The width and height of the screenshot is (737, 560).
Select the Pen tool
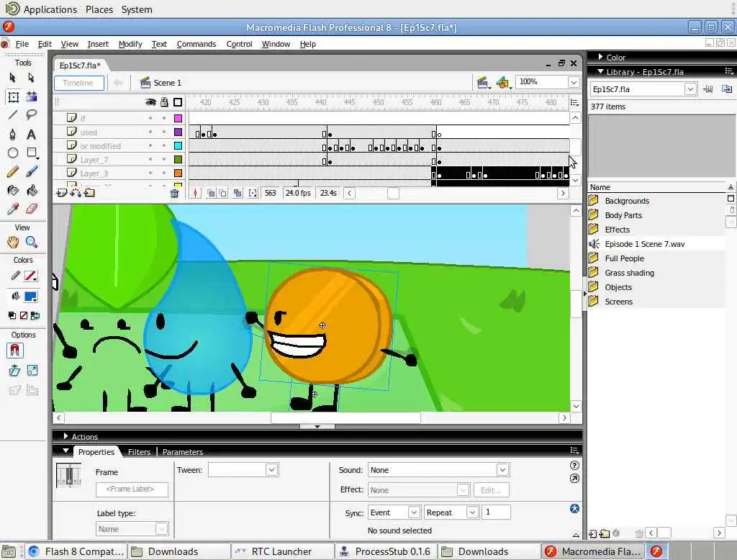coord(13,135)
